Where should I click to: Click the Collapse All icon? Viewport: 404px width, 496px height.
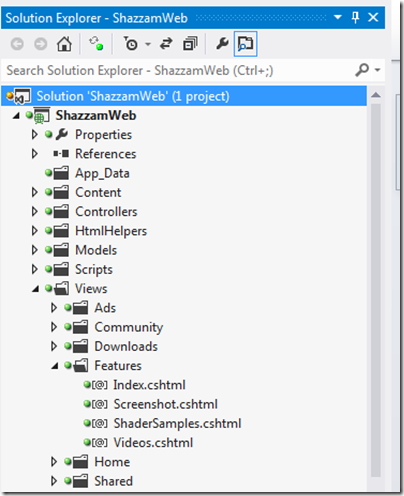pyautogui.click(x=190, y=44)
